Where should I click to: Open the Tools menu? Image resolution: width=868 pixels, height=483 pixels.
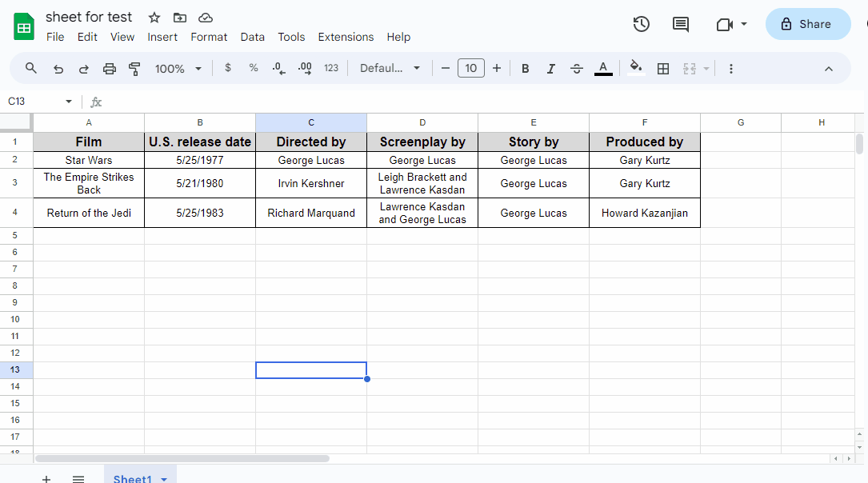click(291, 37)
